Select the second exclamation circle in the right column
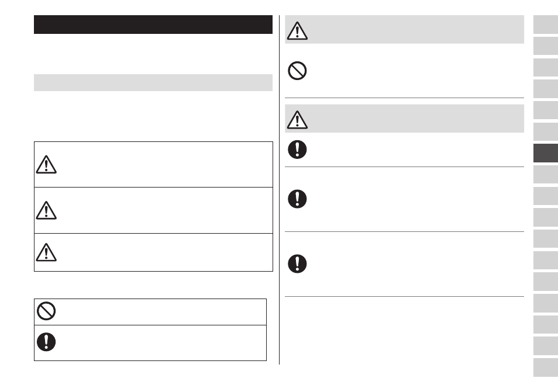558x392 pixels. point(297,199)
